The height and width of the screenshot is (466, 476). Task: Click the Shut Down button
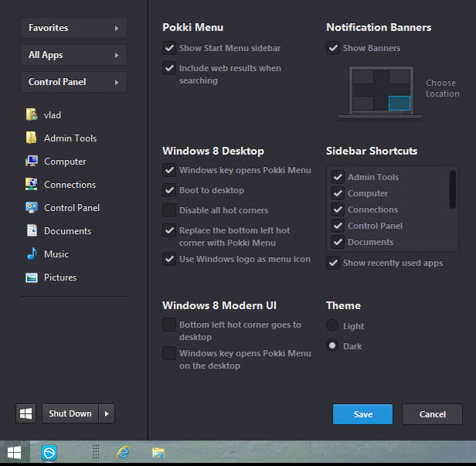[x=70, y=413]
